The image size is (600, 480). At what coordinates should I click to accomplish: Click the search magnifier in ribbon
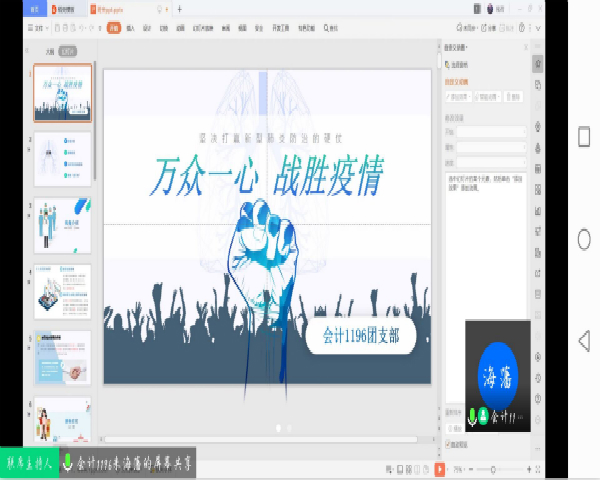coord(326,28)
